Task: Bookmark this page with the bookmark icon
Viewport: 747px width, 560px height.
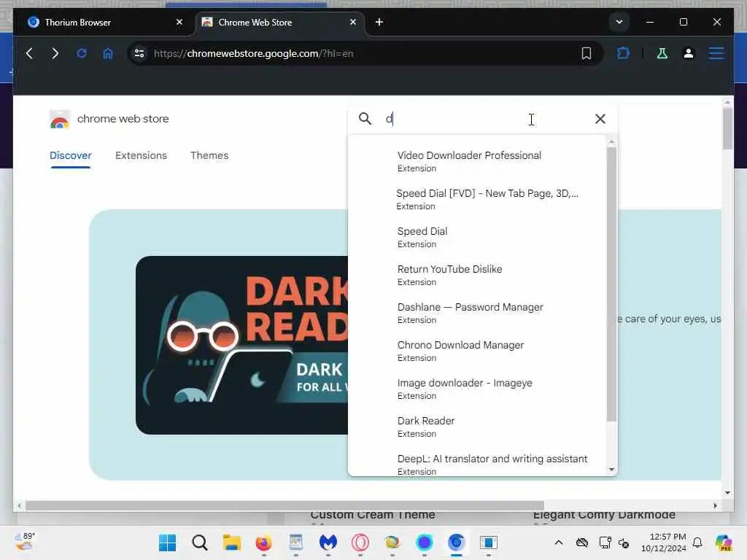Action: (x=587, y=53)
